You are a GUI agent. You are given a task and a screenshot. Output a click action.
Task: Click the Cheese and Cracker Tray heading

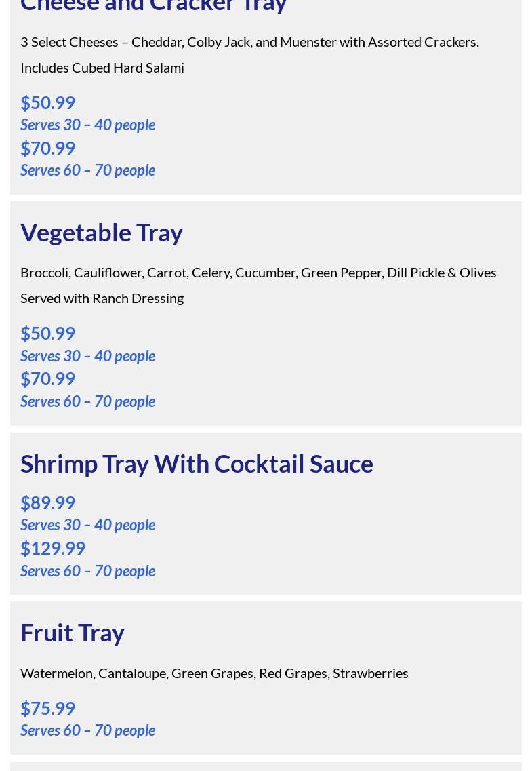153,5
